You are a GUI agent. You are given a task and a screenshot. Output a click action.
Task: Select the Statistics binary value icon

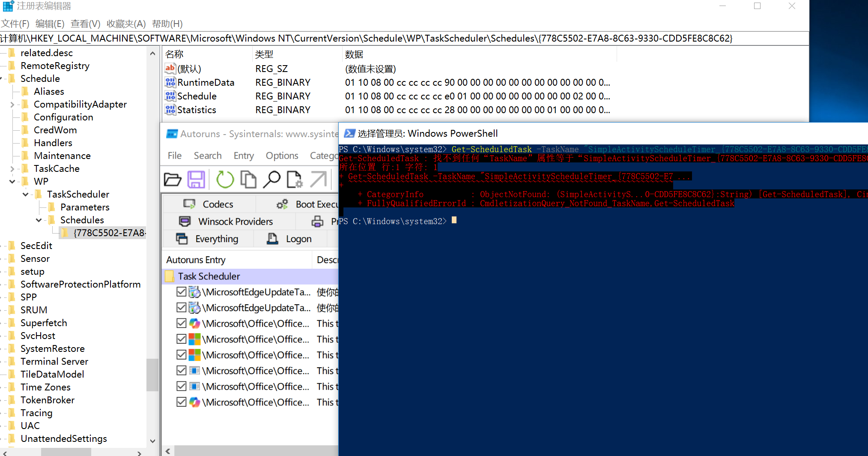pyautogui.click(x=170, y=110)
